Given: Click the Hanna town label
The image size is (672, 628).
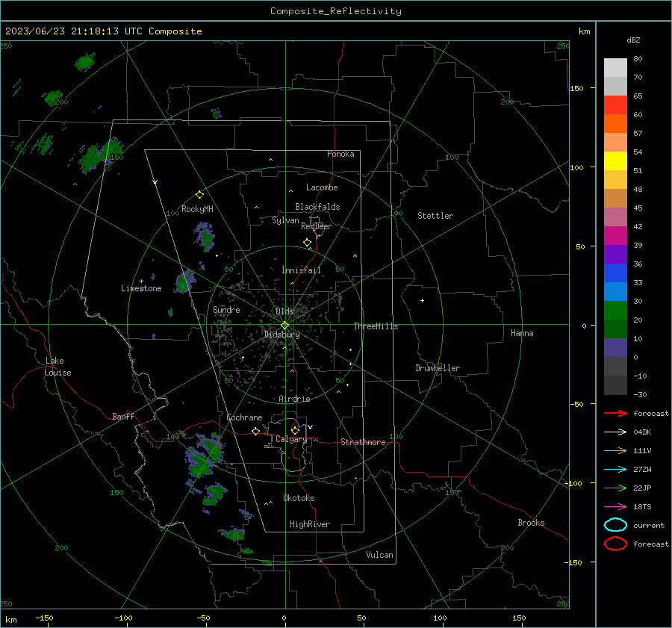Looking at the screenshot, I should point(522,333).
